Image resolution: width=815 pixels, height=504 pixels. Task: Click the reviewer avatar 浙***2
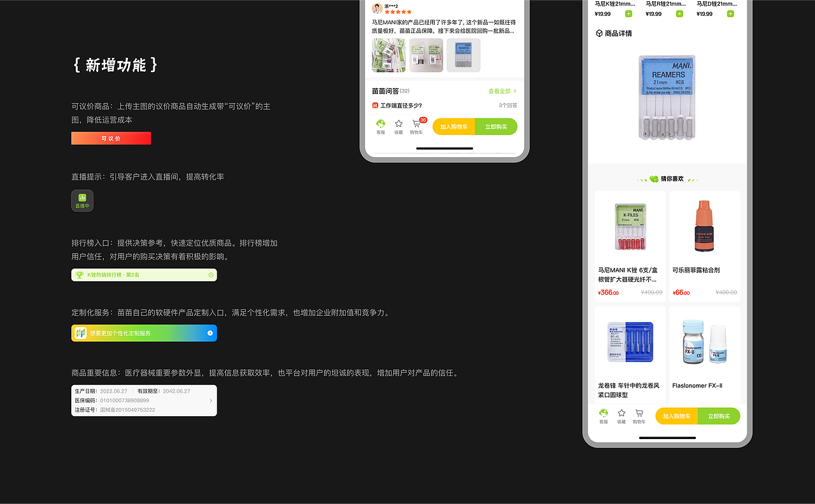pos(377,8)
